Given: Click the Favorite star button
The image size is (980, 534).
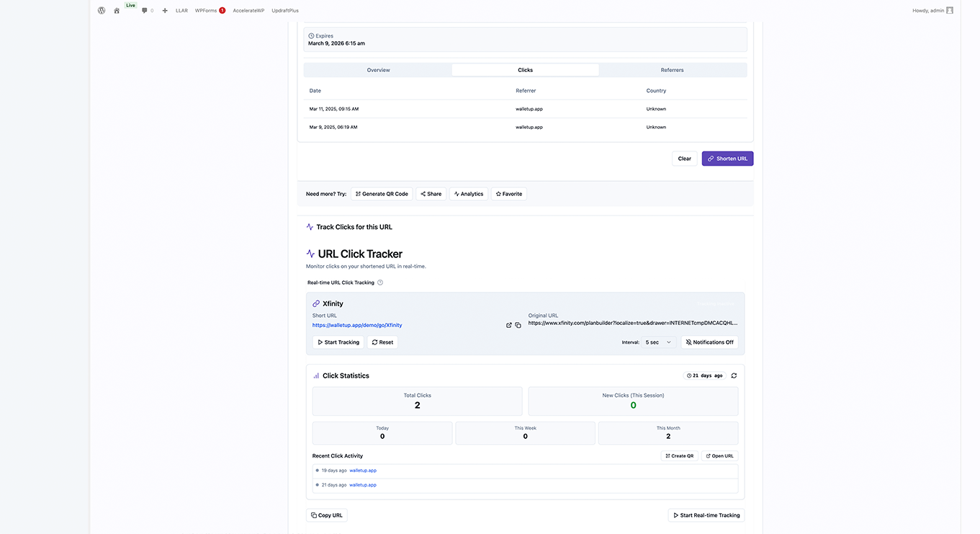Looking at the screenshot, I should [x=509, y=194].
